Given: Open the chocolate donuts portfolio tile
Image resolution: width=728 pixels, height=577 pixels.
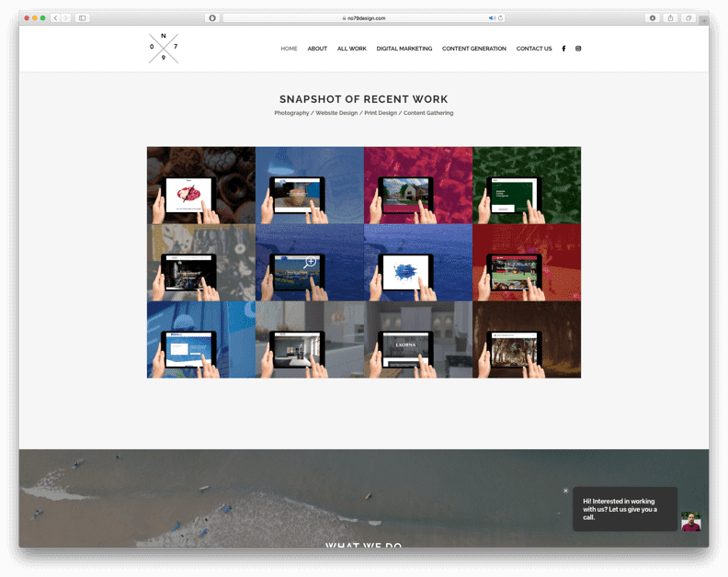Looking at the screenshot, I should [x=201, y=186].
